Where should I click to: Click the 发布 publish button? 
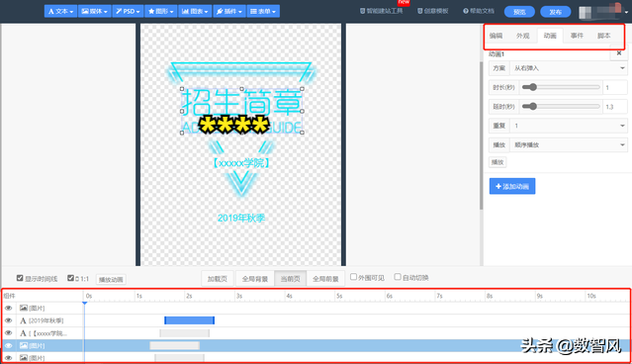(x=556, y=12)
